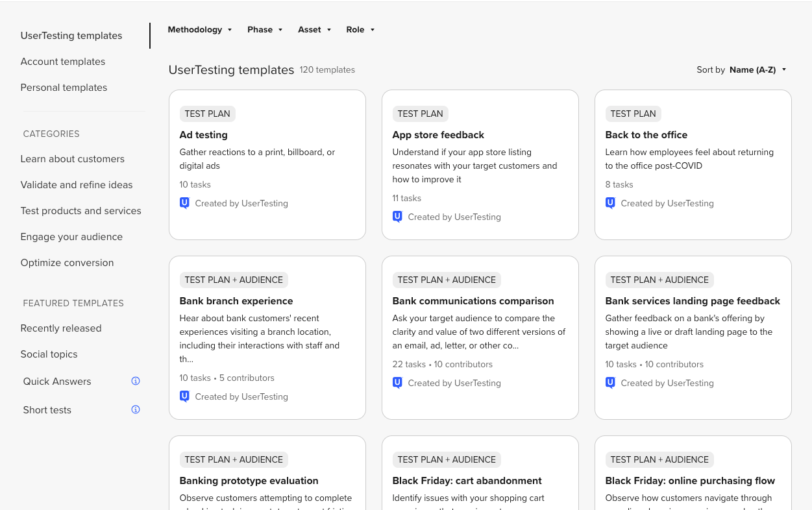Switch to Account templates
812x510 pixels.
pyautogui.click(x=63, y=62)
